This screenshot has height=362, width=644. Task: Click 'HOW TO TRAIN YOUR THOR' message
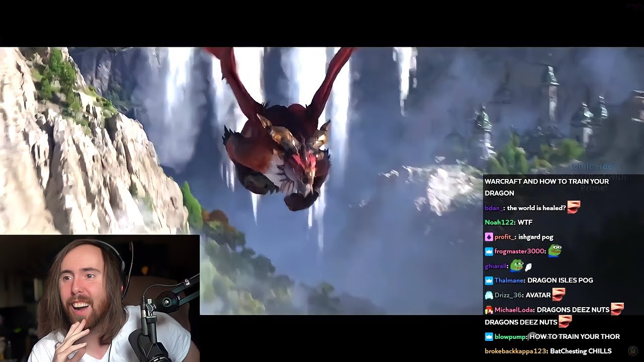(575, 337)
